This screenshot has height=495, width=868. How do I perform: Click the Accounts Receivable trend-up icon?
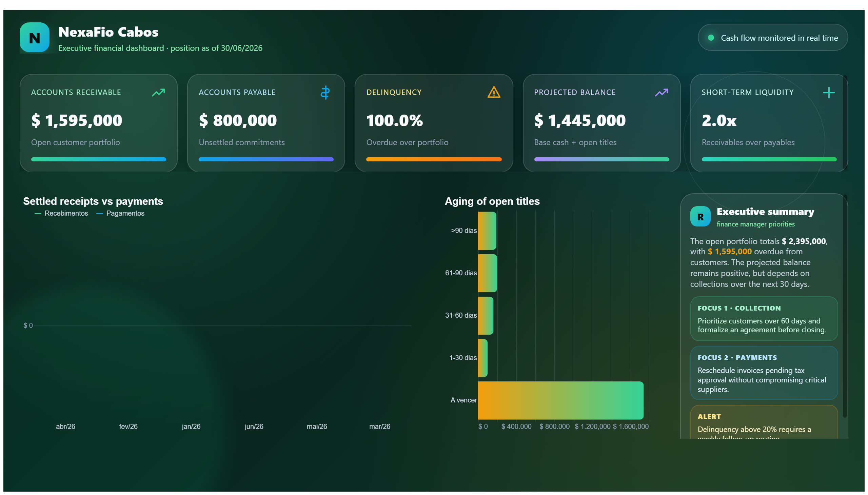click(x=158, y=93)
